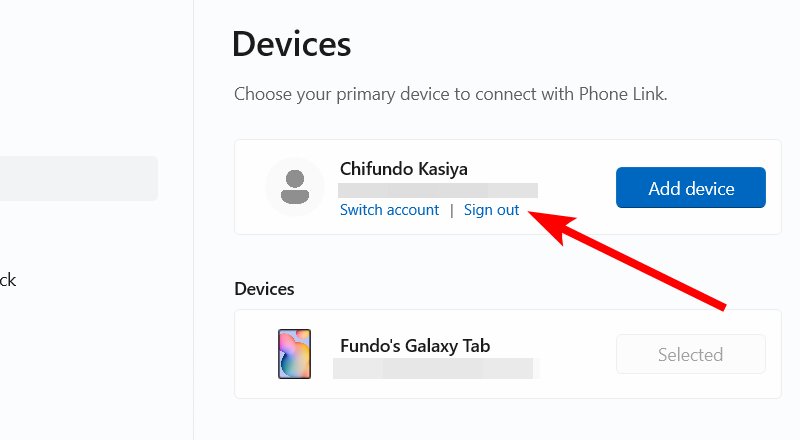Screen dimensions: 800x440
Task: Select the Chifundo Kasiya account name
Action: [x=403, y=168]
